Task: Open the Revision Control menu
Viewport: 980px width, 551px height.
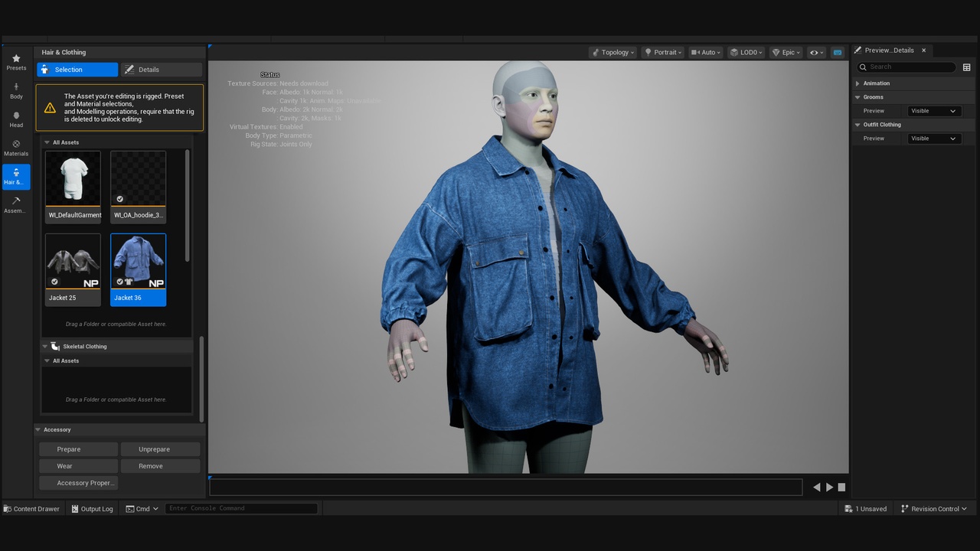Action: (x=933, y=509)
